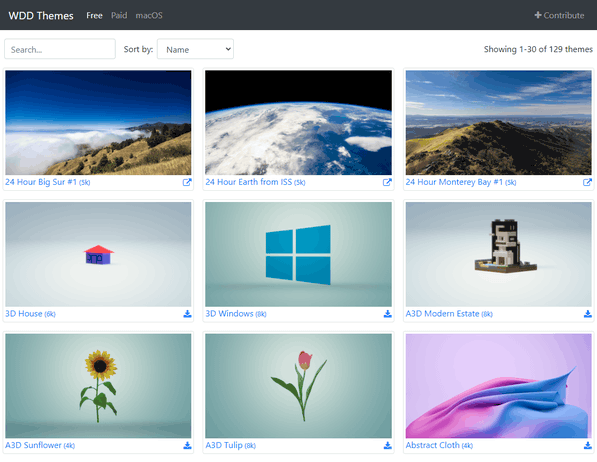This screenshot has width=597, height=462.
Task: Click the Modern Estate building thumbnail
Action: click(499, 254)
